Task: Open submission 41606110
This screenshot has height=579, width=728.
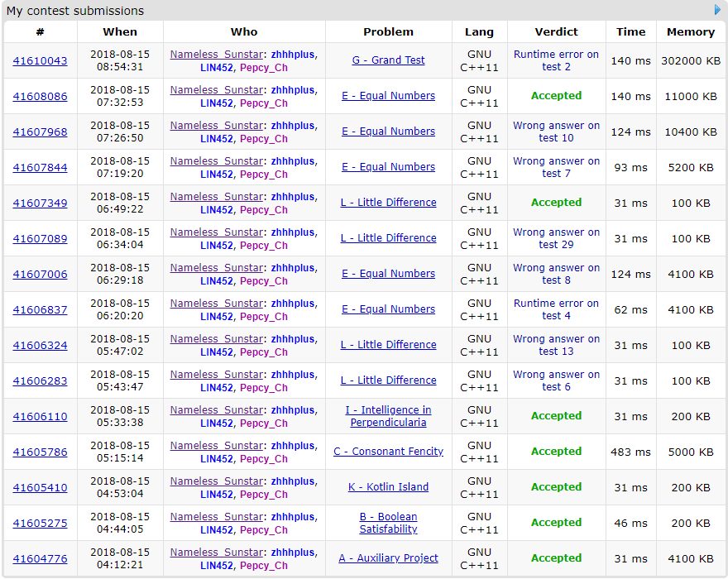Action: tap(40, 417)
